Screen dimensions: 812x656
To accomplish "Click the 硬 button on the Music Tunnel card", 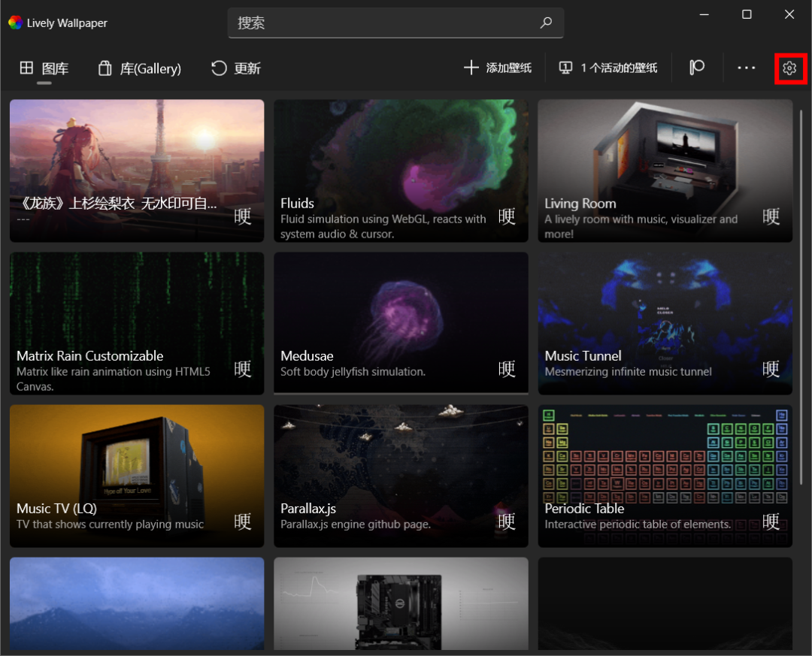I will click(771, 369).
